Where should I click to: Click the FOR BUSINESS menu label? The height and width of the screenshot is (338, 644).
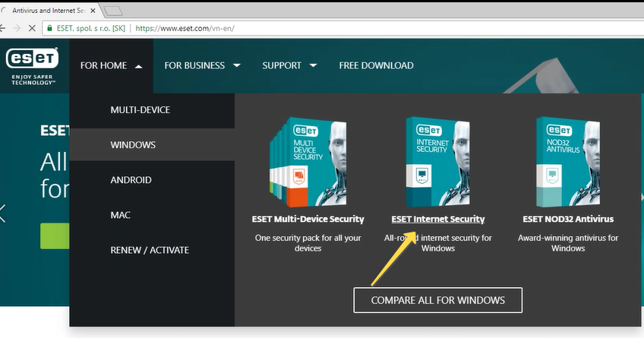pyautogui.click(x=194, y=65)
